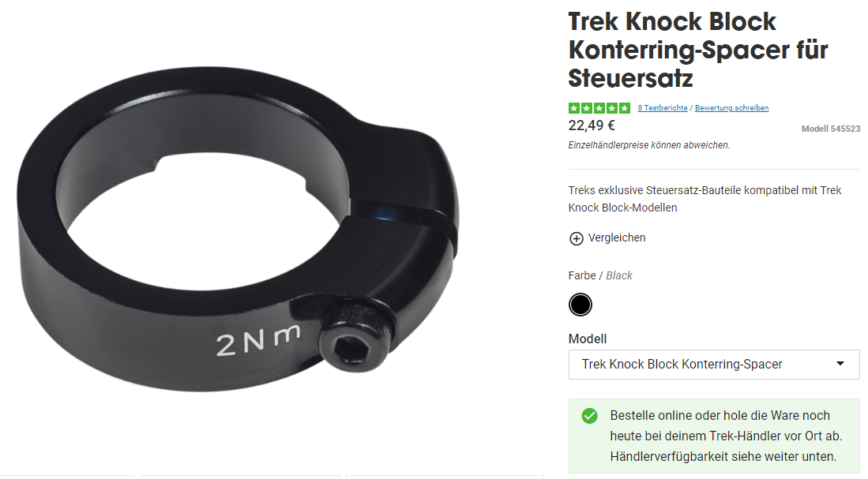Select the Black color option
The height and width of the screenshot is (479, 868).
581,305
